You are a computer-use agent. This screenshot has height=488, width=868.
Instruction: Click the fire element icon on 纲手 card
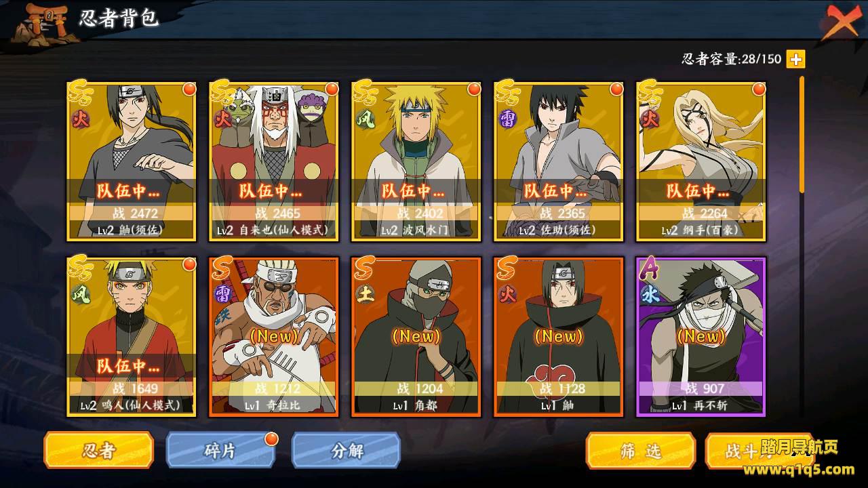[x=650, y=119]
